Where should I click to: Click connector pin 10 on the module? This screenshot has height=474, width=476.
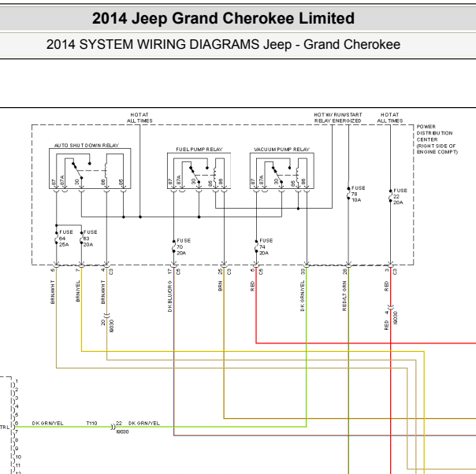pyautogui.click(x=17, y=457)
